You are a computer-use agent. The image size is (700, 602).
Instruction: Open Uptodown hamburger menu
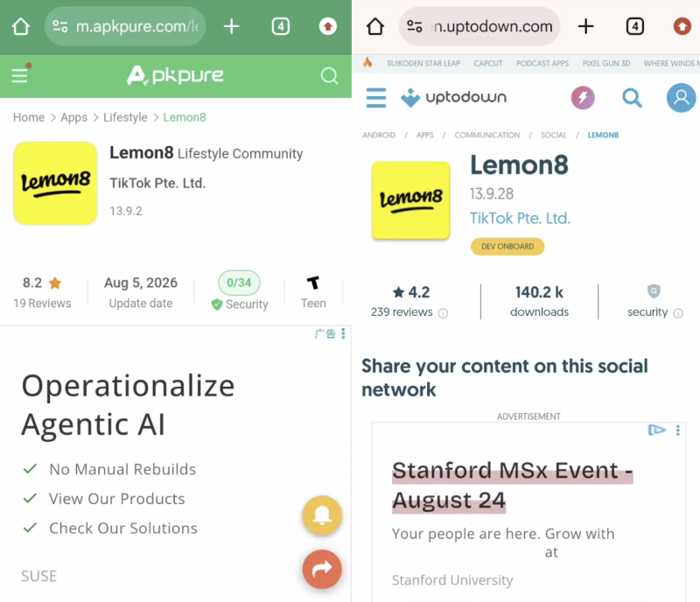pyautogui.click(x=376, y=98)
